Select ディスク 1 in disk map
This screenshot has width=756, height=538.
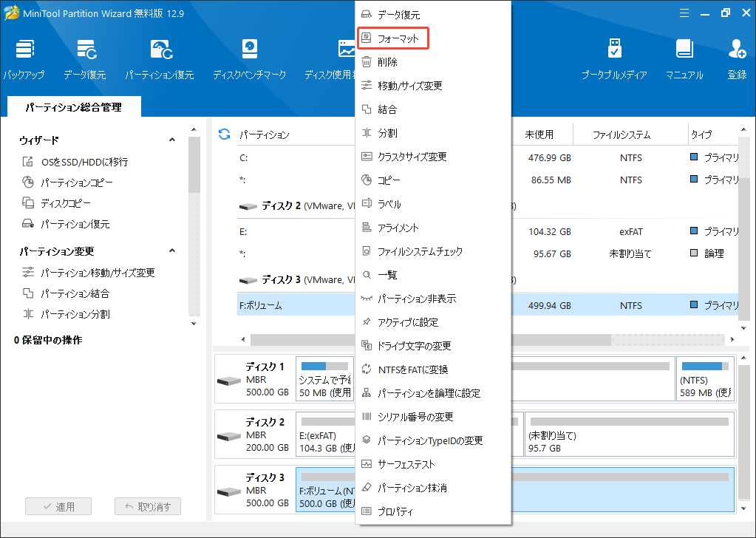coord(254,379)
